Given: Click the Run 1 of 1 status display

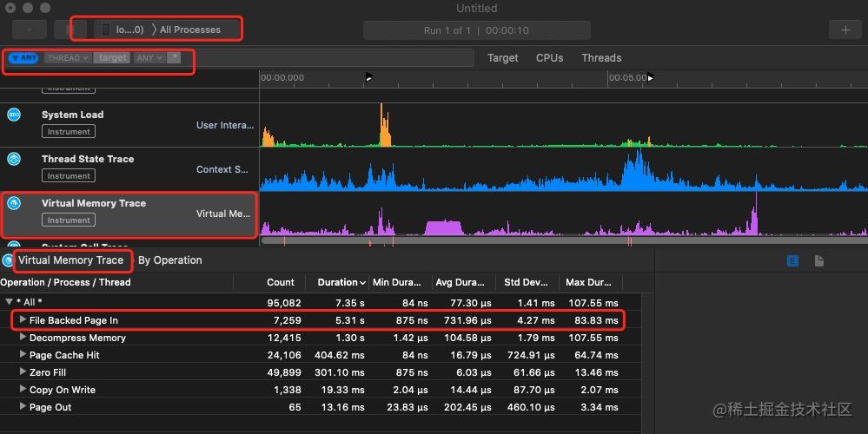Looking at the screenshot, I should pyautogui.click(x=477, y=30).
